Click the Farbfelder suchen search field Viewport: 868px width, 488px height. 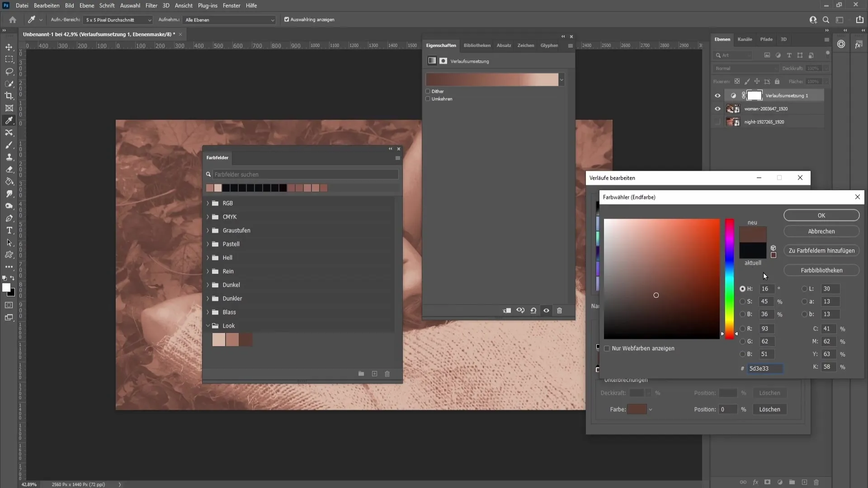tap(306, 174)
